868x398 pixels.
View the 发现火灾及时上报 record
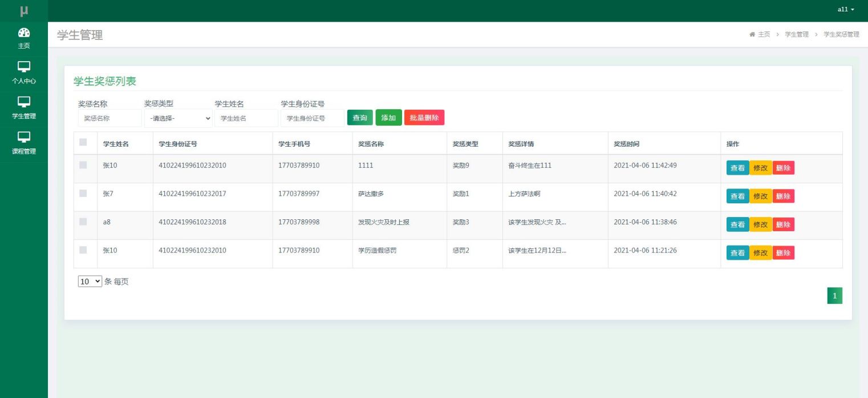(x=738, y=224)
